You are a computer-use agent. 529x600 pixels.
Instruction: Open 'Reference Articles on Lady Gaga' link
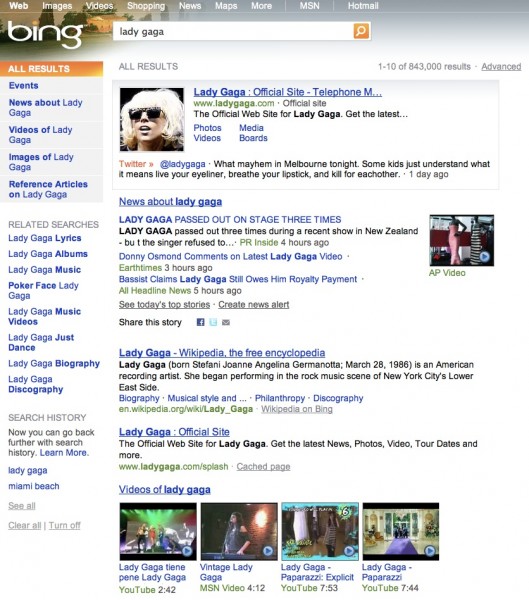click(48, 189)
